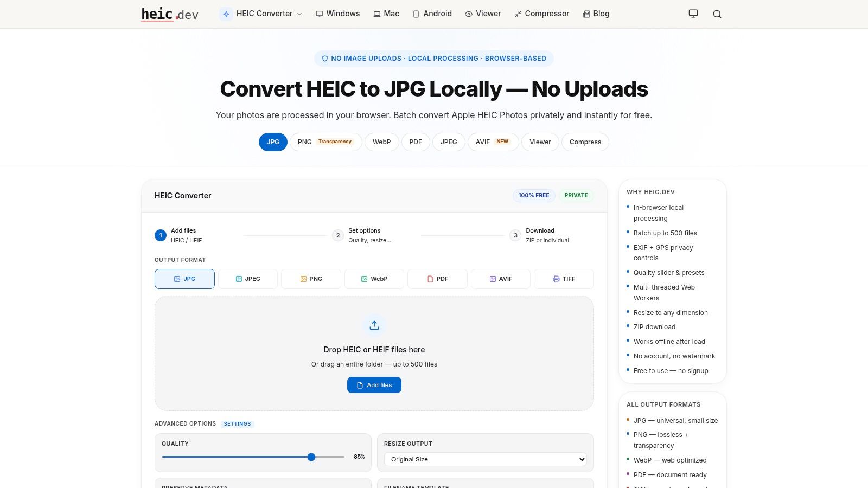Select the PNG Transparency pill tab

[326, 142]
